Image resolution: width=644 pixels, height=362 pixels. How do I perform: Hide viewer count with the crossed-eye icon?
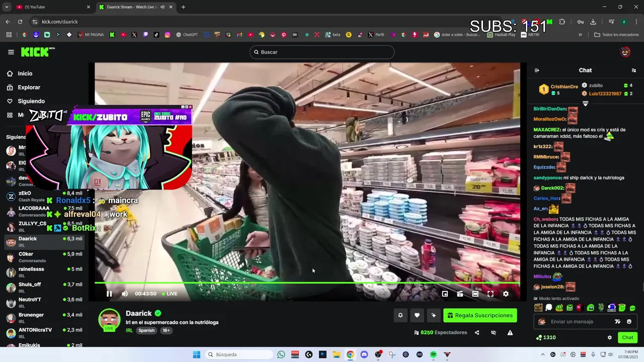point(494,332)
